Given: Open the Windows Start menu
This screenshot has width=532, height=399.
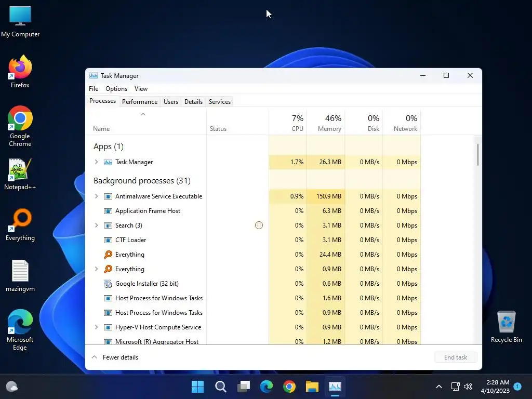Looking at the screenshot, I should tap(197, 387).
